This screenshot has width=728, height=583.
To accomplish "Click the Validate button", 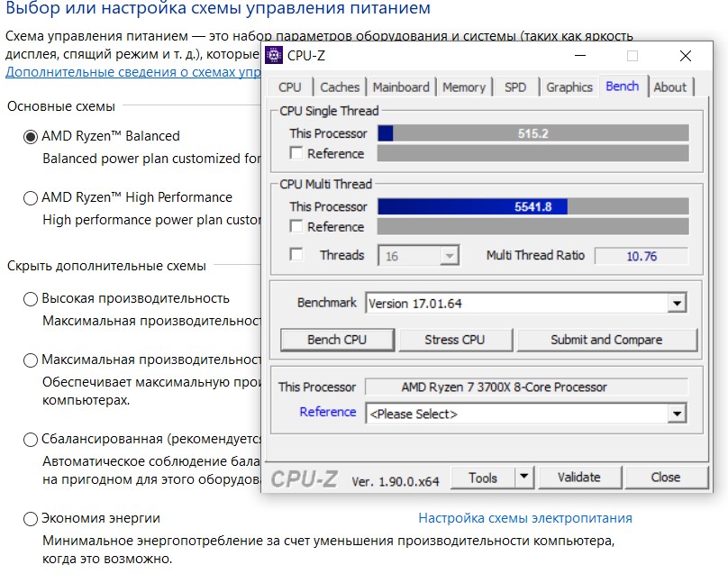I will [x=579, y=478].
